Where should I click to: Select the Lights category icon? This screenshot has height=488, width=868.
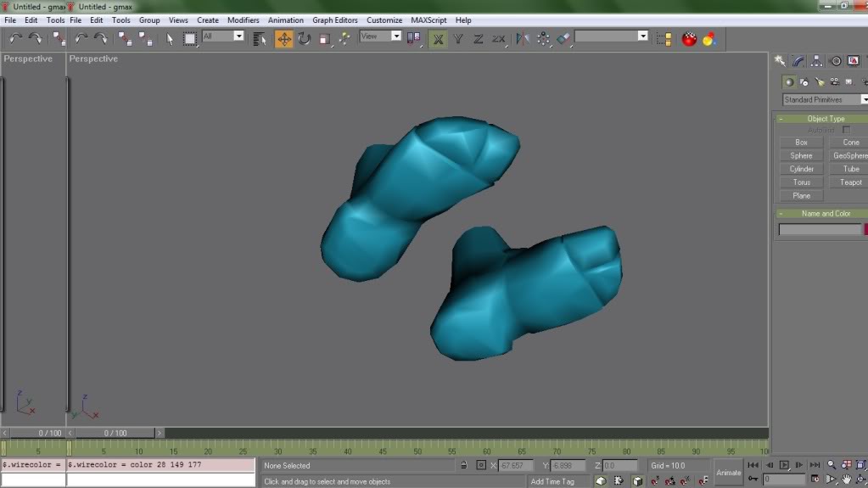click(x=820, y=82)
